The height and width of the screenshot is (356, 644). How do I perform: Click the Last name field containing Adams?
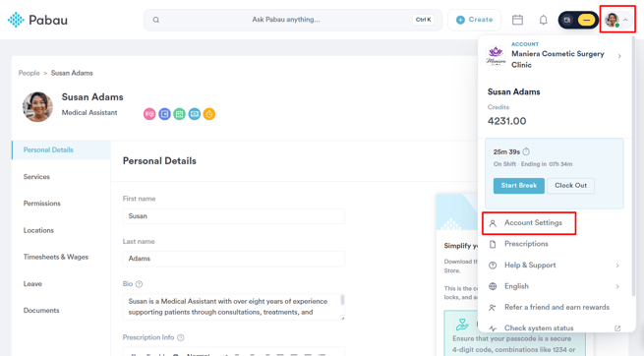click(x=234, y=259)
